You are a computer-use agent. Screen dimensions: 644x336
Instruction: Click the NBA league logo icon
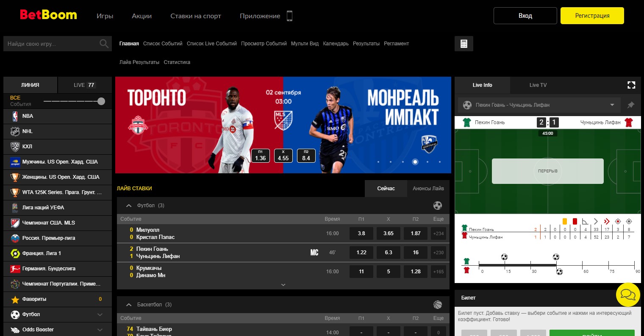(x=15, y=116)
